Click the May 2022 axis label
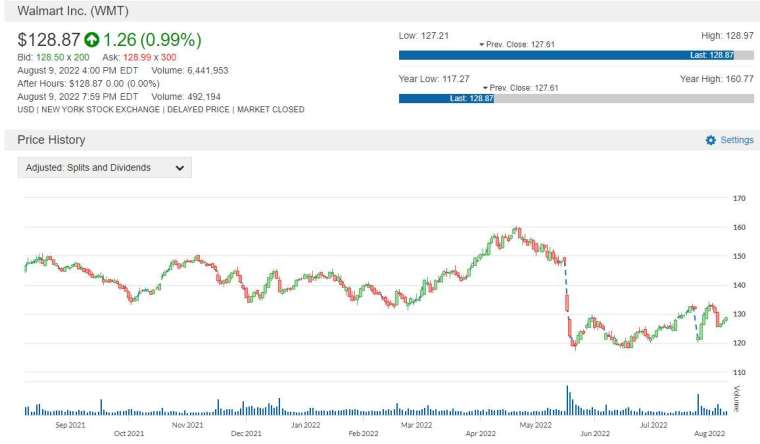 536,425
